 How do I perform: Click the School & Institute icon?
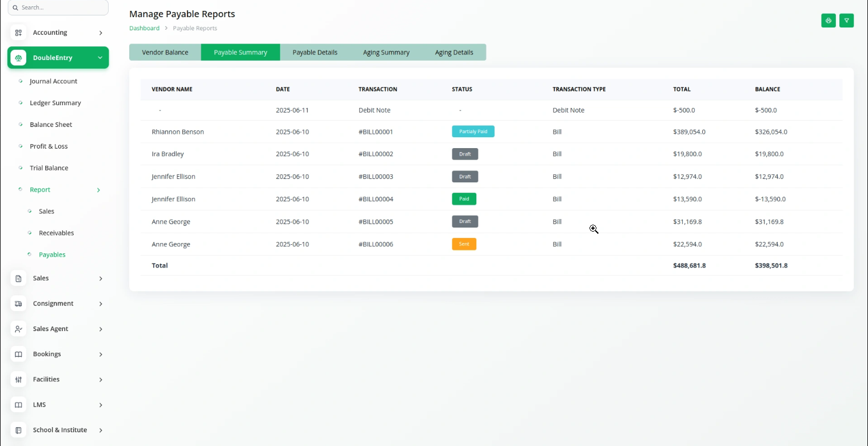[18, 430]
